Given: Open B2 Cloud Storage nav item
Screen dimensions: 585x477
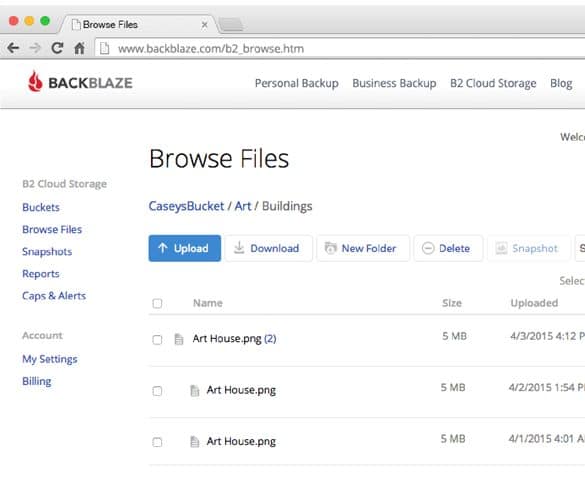Looking at the screenshot, I should pyautogui.click(x=493, y=83).
